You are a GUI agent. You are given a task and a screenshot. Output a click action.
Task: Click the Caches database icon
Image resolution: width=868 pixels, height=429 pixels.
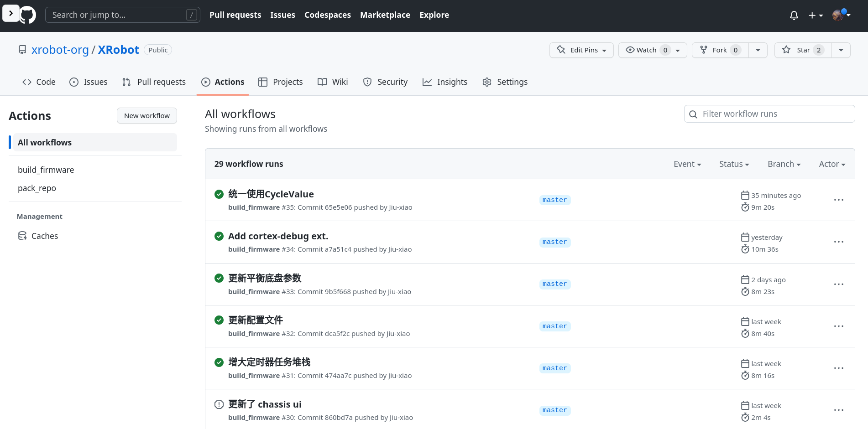click(x=22, y=236)
